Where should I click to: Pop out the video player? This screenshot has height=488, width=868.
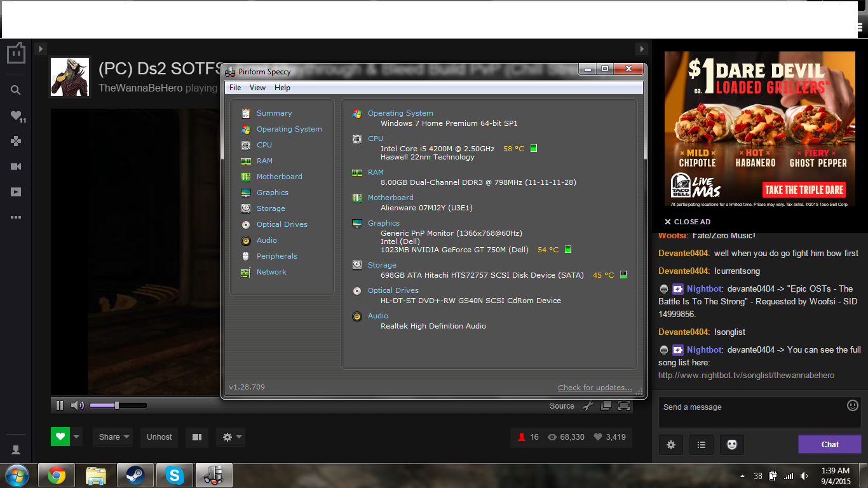pyautogui.click(x=606, y=405)
